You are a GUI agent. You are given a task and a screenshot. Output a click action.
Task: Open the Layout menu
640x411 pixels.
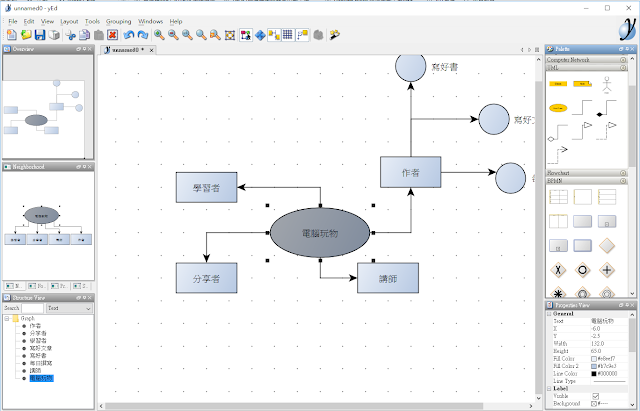[x=69, y=21]
